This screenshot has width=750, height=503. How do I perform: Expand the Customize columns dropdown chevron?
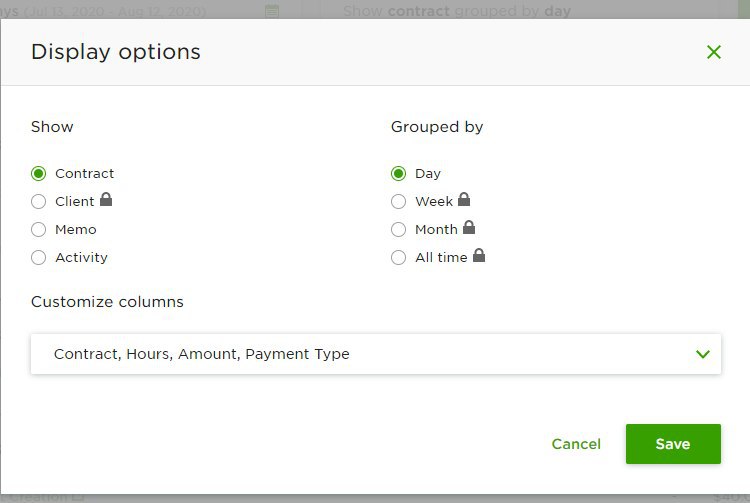pos(703,354)
